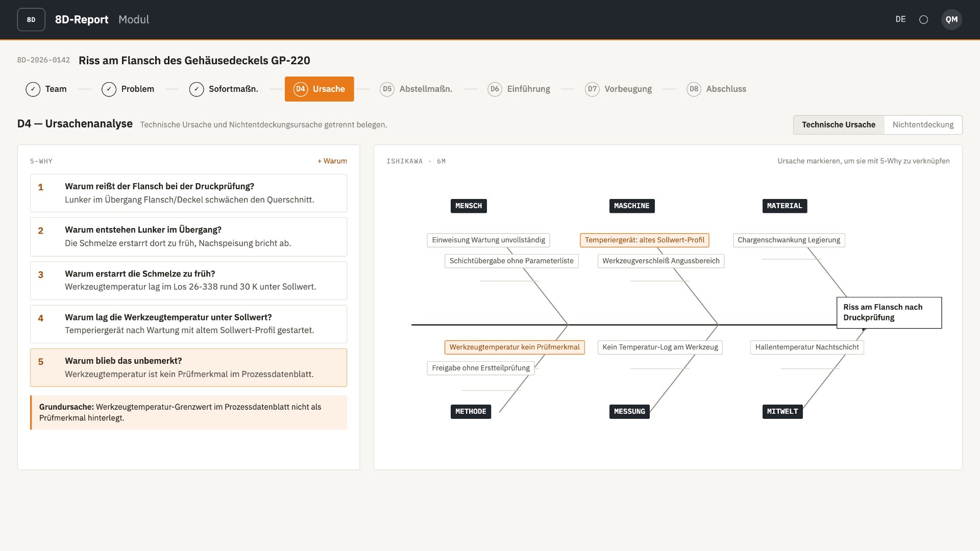This screenshot has width=980, height=551.
Task: Open the Problem step
Action: click(128, 89)
